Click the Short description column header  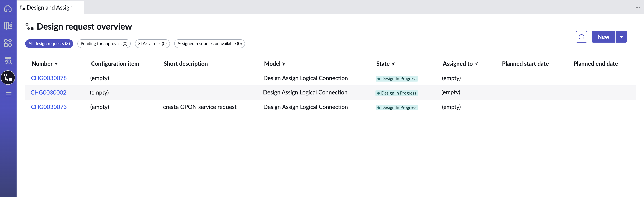(186, 64)
